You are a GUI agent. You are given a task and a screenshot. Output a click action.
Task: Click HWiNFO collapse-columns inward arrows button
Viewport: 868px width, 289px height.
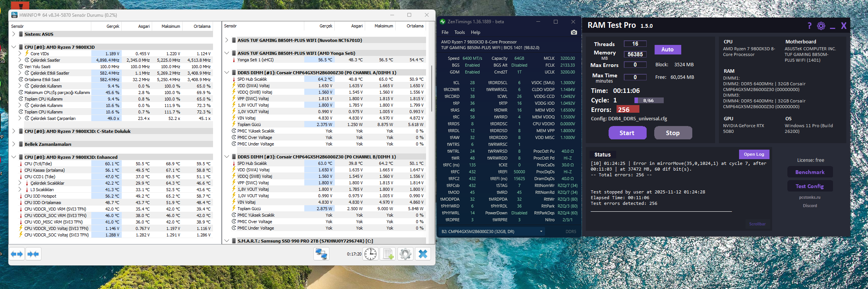point(33,254)
